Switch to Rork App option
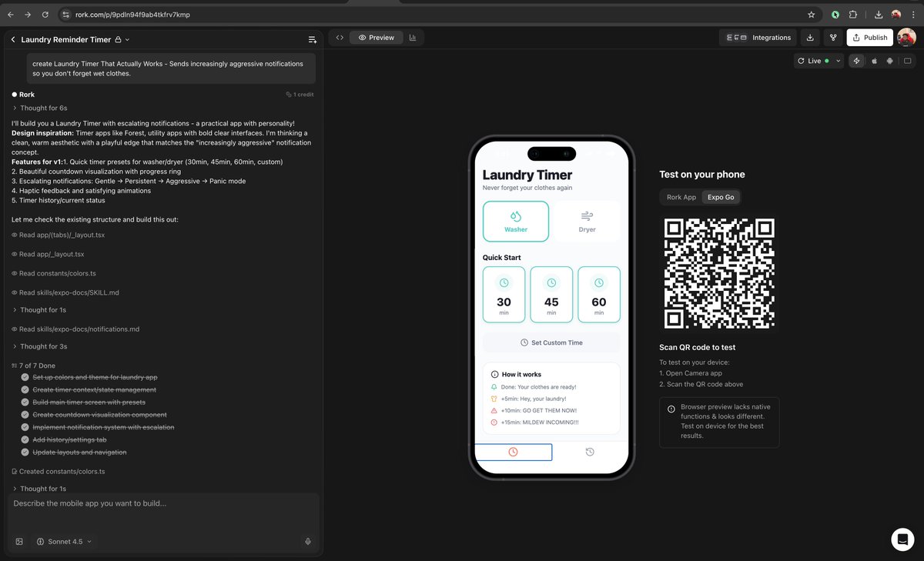Viewport: 924px width, 561px height. 681,197
